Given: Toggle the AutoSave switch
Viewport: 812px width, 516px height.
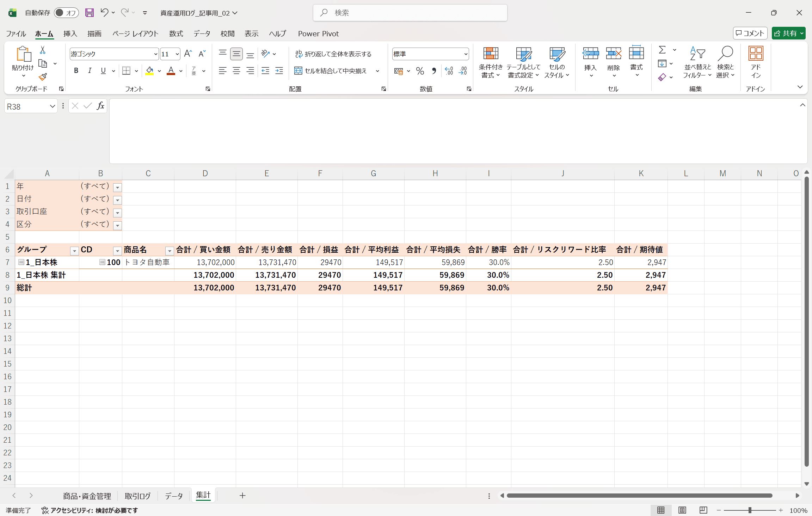Looking at the screenshot, I should pos(66,13).
